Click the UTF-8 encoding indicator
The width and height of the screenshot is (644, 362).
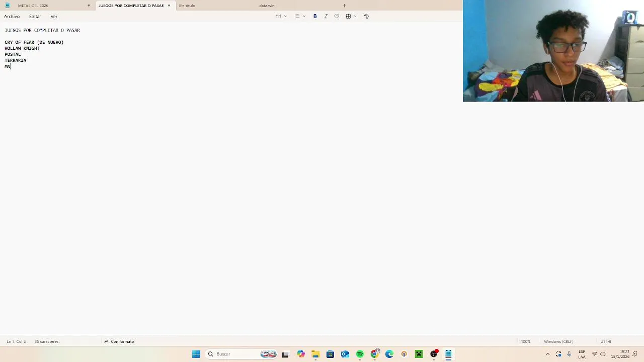[606, 341]
